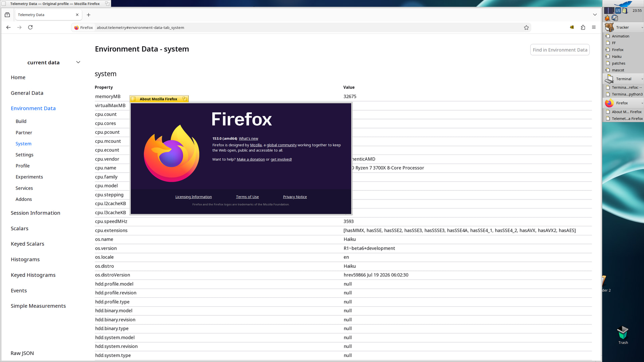The image size is (644, 362).
Task: Switch to the mascot Tracker window
Action: coord(624,70)
